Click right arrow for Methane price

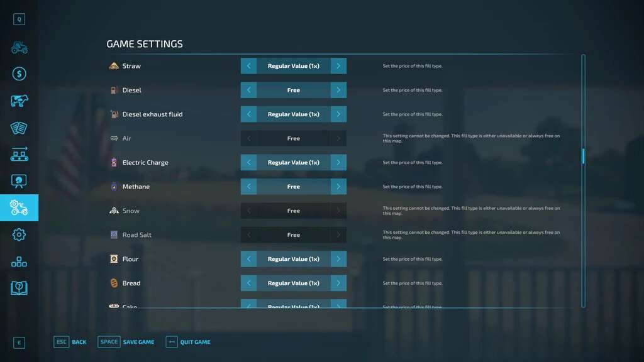tap(338, 187)
